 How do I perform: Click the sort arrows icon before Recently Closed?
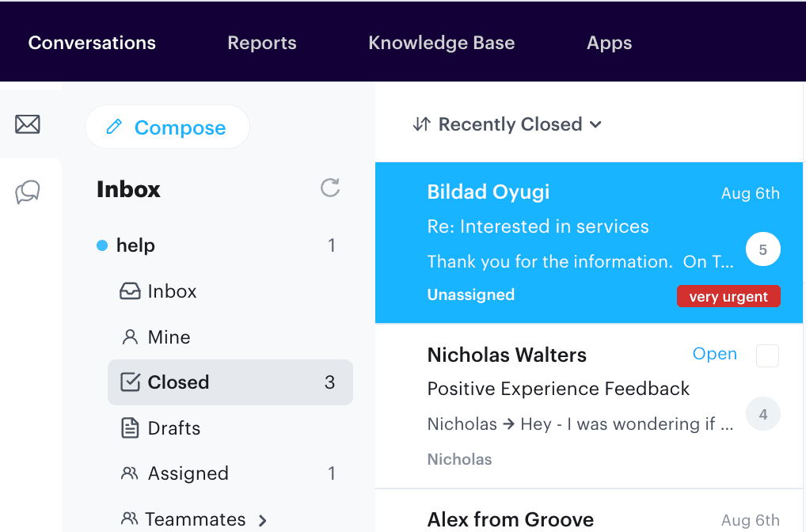point(420,124)
